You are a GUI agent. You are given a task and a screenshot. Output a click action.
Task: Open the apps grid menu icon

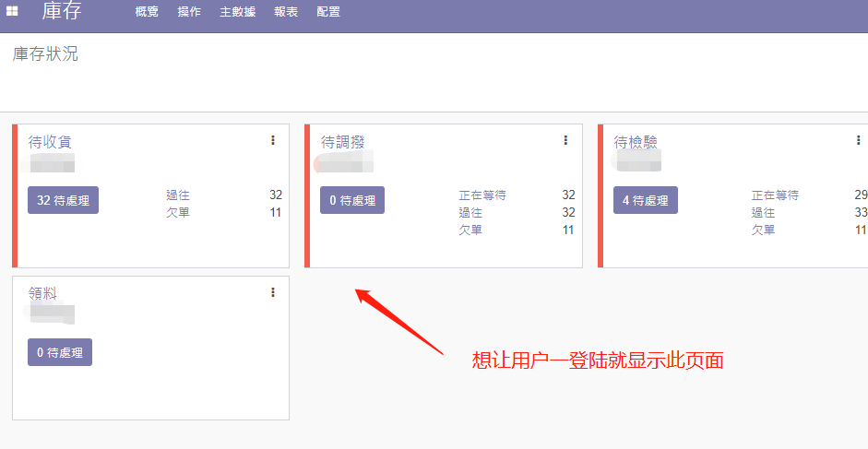click(13, 12)
